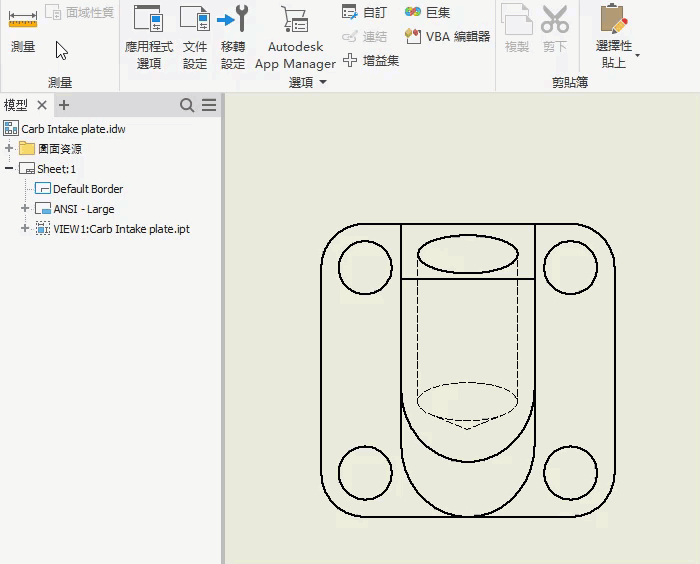Click the browser search magnifier icon
The width and height of the screenshot is (700, 564).
coord(187,105)
